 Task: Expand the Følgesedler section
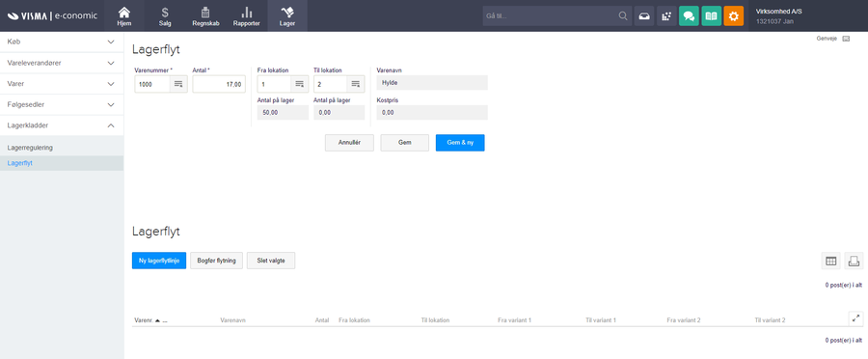coord(62,104)
